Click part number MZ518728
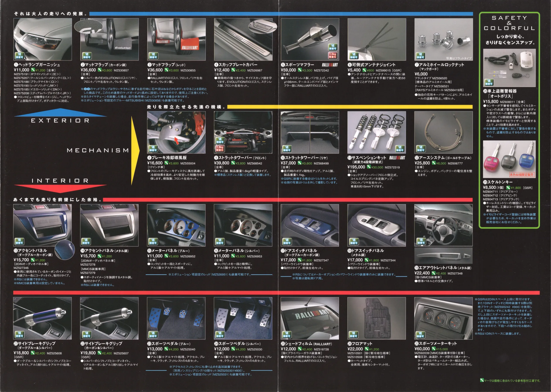The image size is (551, 392). point(321,349)
